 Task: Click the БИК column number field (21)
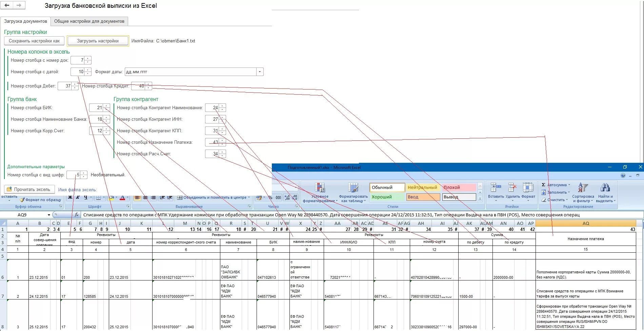pos(96,108)
